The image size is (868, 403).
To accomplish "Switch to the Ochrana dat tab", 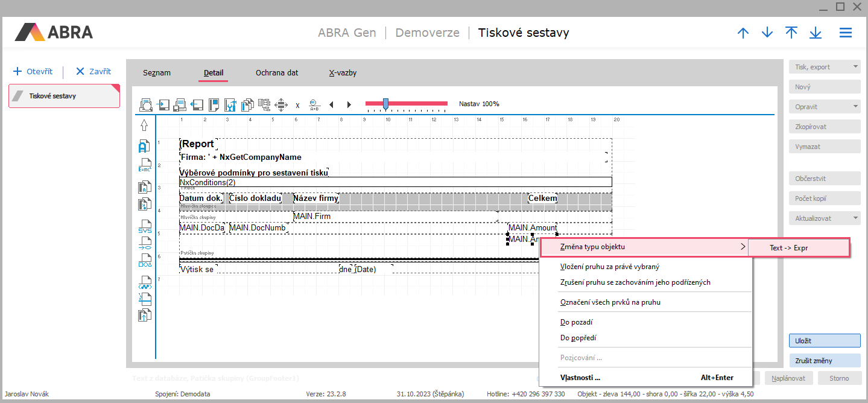I will pos(277,72).
